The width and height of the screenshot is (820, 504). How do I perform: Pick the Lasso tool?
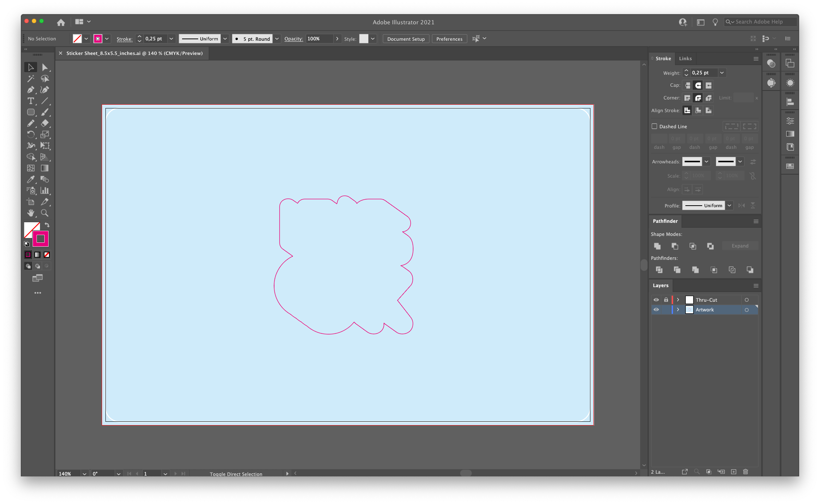coord(45,79)
